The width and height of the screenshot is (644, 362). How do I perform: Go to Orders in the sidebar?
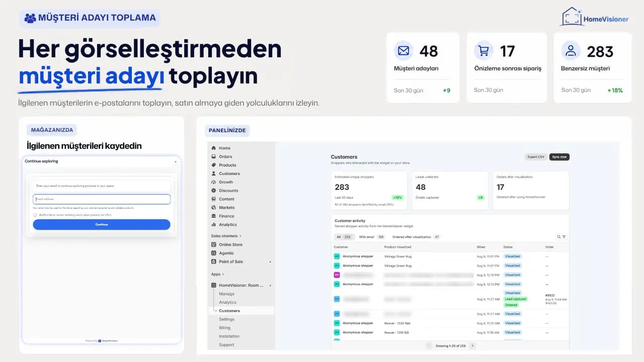222,156
